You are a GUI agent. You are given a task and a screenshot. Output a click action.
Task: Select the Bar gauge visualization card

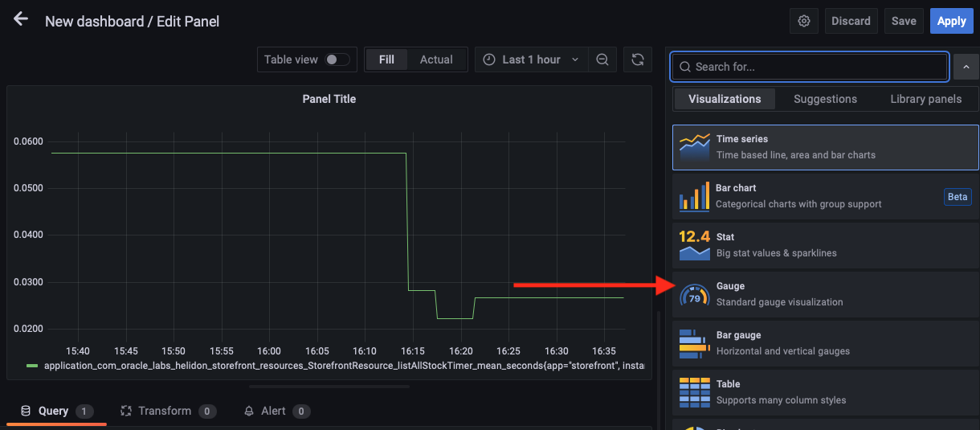coord(826,343)
